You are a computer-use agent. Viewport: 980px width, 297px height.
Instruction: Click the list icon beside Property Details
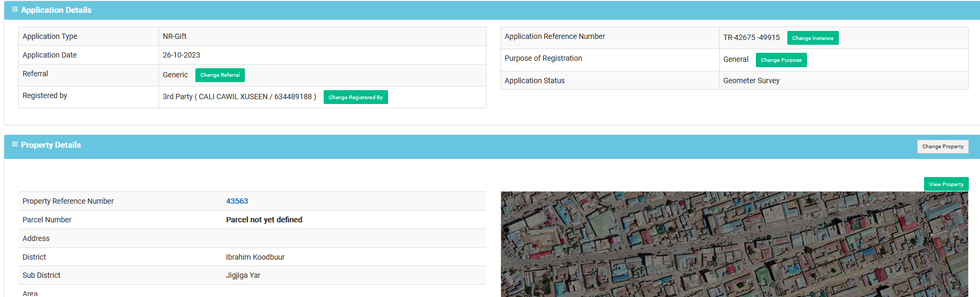pos(15,145)
